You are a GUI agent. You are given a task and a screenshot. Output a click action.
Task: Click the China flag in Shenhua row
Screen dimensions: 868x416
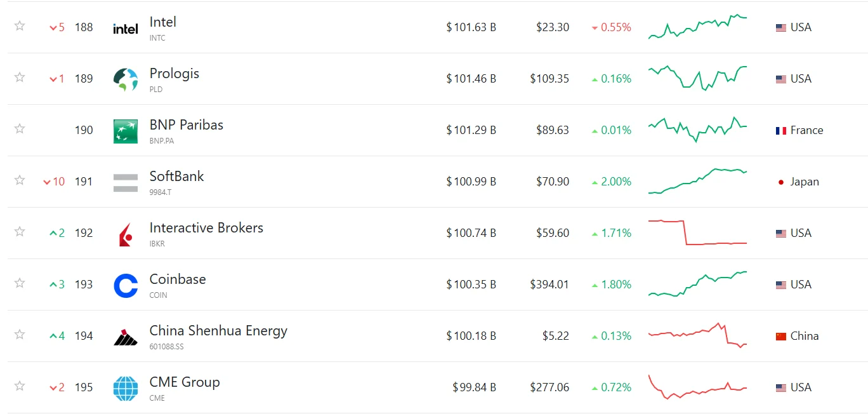coord(781,337)
